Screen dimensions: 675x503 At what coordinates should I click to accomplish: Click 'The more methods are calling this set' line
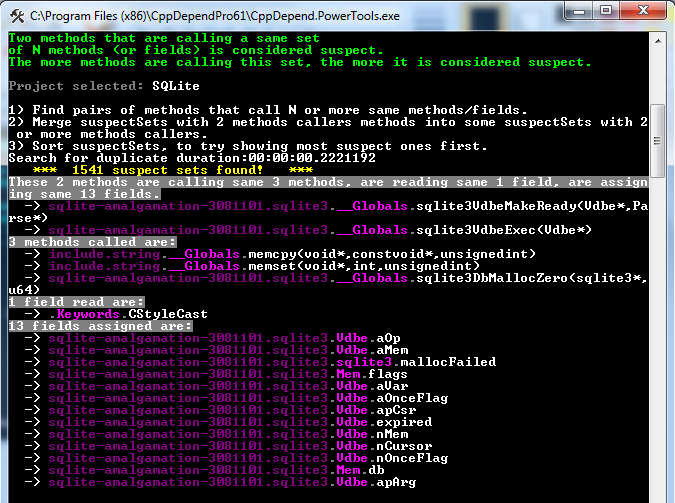pos(300,62)
